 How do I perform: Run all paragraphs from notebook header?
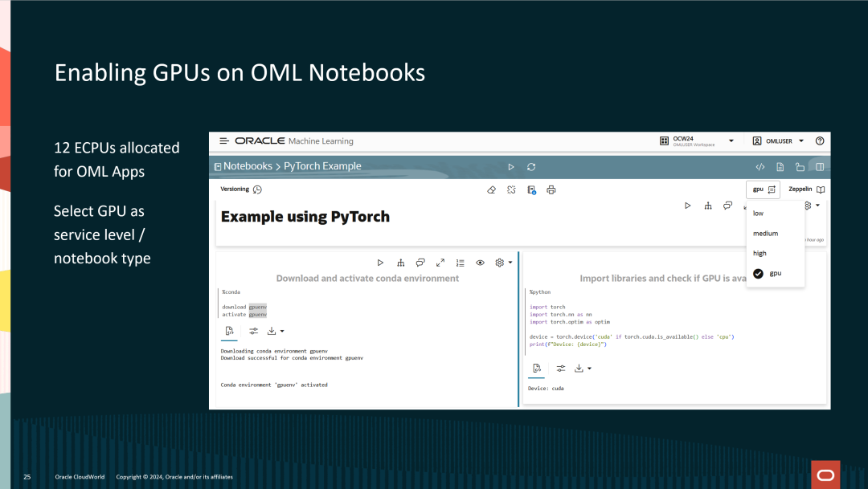pos(511,167)
